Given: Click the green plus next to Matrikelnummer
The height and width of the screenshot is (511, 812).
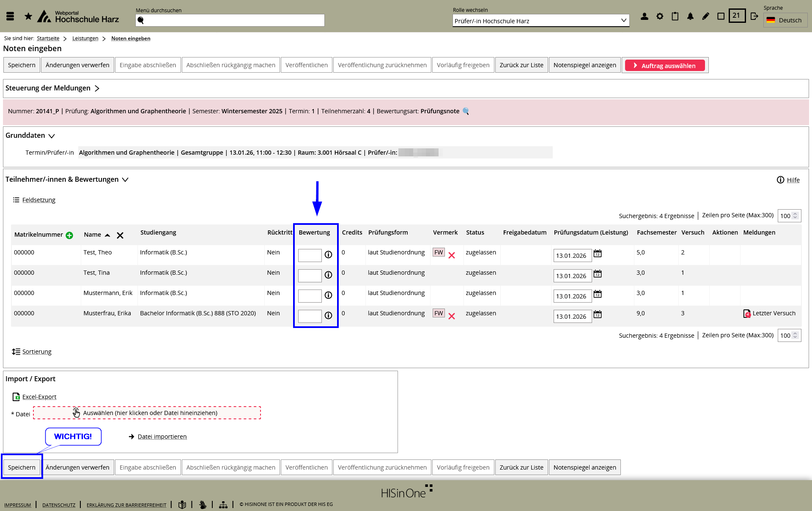Looking at the screenshot, I should [69, 235].
